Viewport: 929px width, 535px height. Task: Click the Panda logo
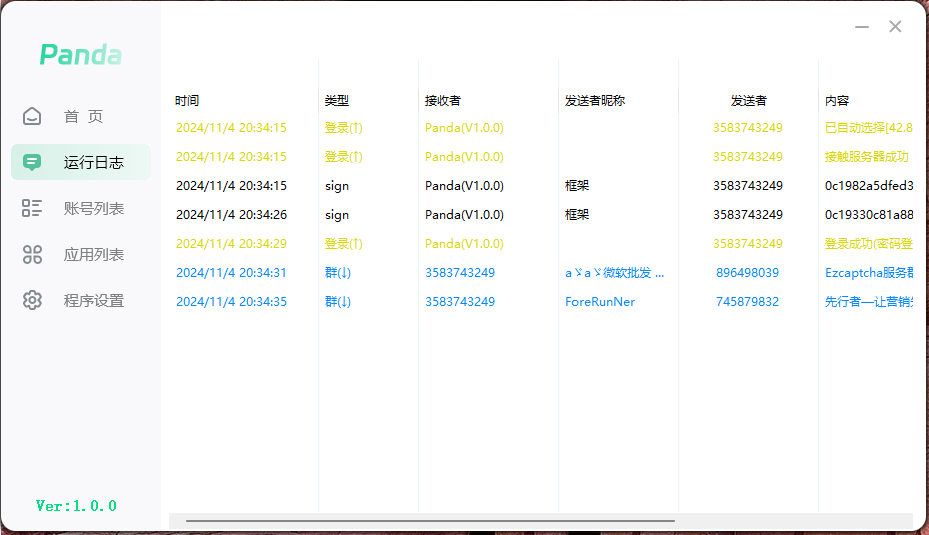80,55
